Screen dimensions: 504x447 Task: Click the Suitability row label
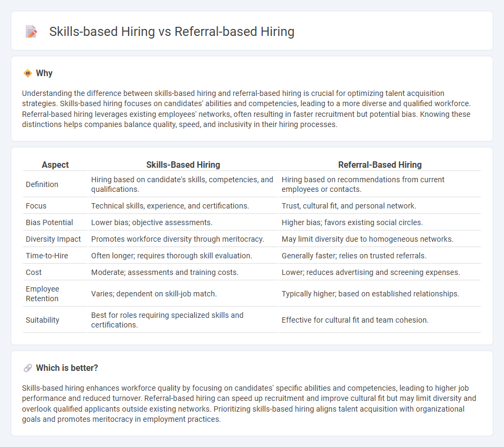pos(42,320)
